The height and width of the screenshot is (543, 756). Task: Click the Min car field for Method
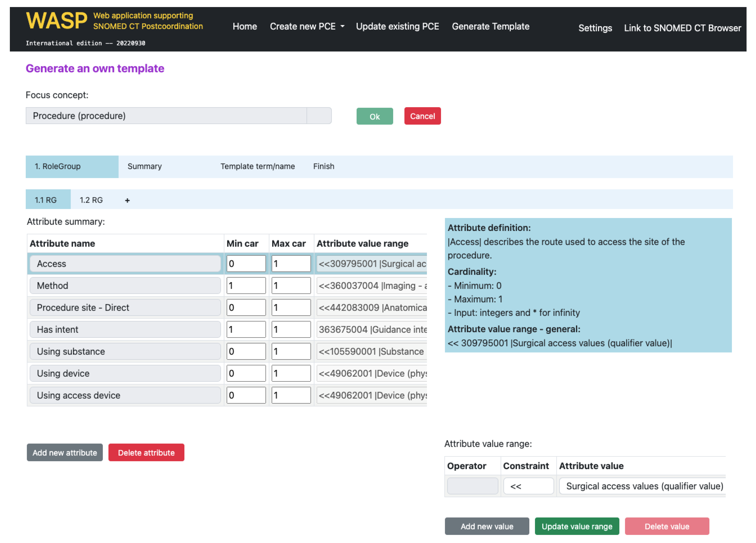pos(246,285)
